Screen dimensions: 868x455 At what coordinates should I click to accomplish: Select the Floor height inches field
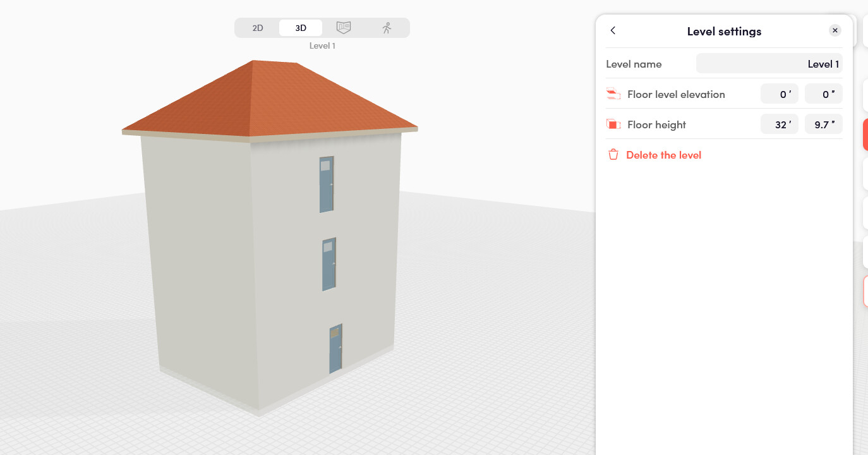click(823, 124)
